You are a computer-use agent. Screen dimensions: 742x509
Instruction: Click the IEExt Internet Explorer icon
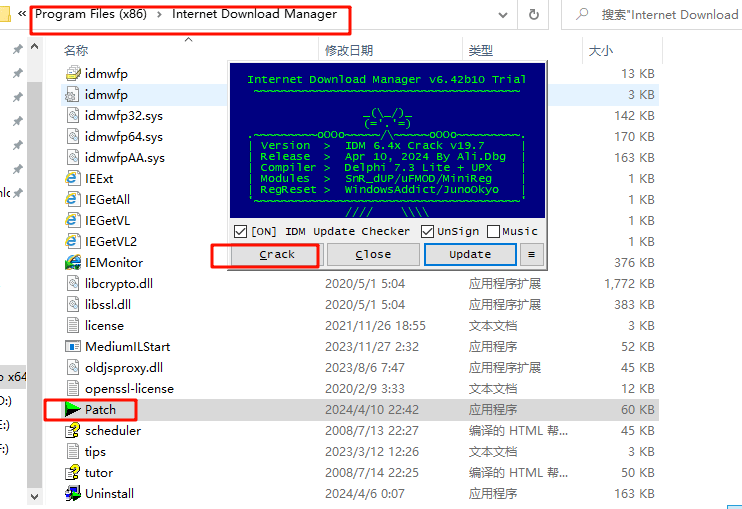click(72, 179)
